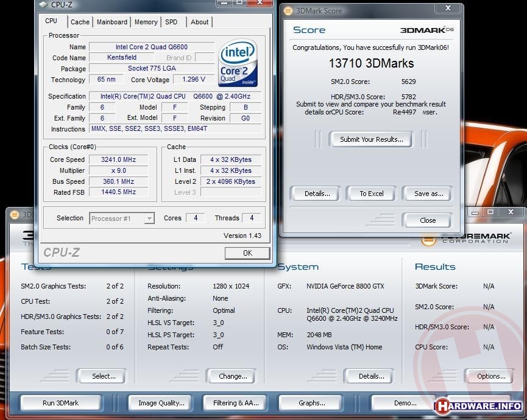Click the CPU-Z title bar icon

pyautogui.click(x=43, y=5)
